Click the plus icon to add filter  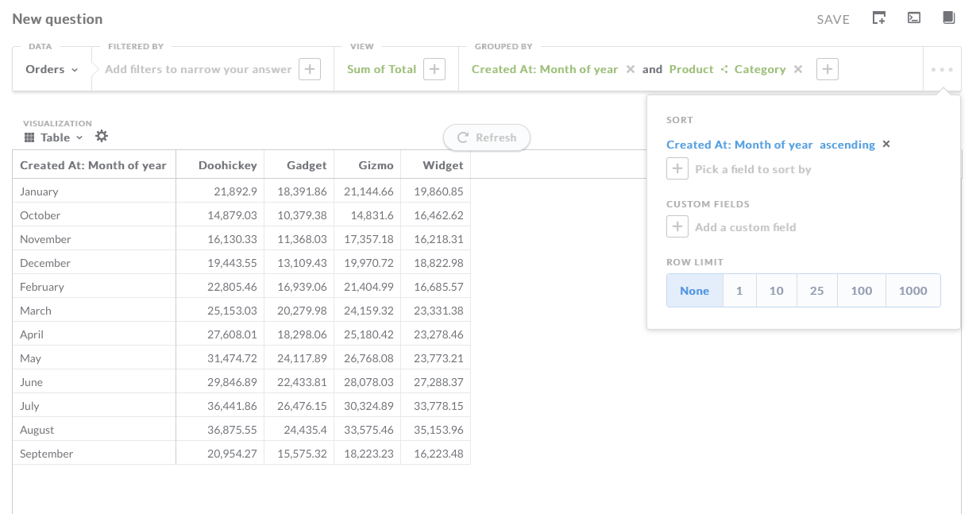click(310, 69)
